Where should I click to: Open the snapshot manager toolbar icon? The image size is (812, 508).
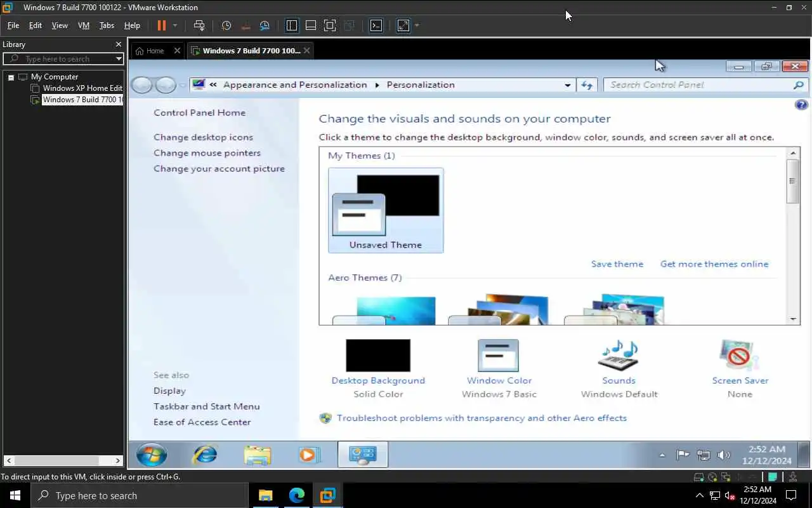(x=265, y=25)
